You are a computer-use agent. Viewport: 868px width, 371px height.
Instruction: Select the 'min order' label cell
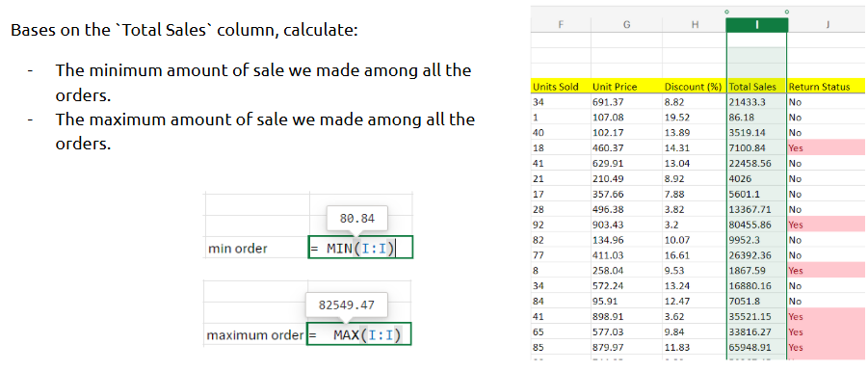[x=256, y=249]
